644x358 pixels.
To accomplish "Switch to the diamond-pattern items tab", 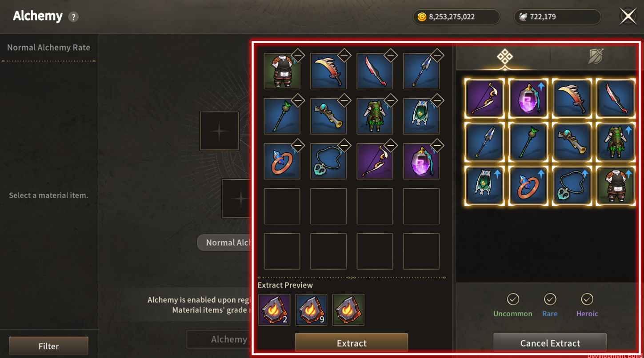I will tap(504, 57).
